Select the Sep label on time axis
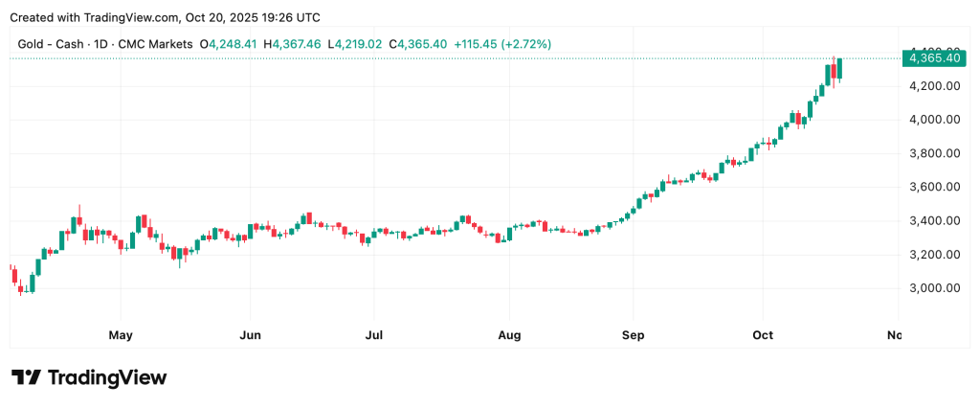 point(633,335)
